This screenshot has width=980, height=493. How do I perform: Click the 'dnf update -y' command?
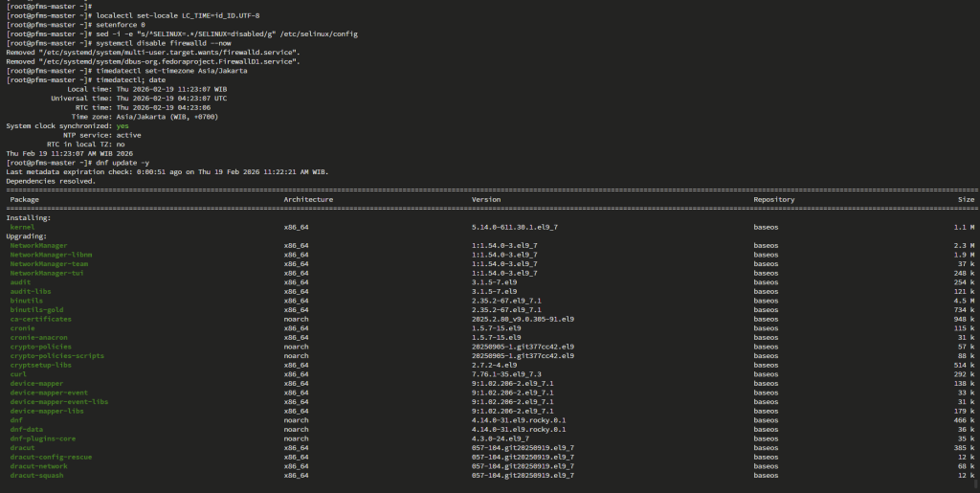(122, 163)
